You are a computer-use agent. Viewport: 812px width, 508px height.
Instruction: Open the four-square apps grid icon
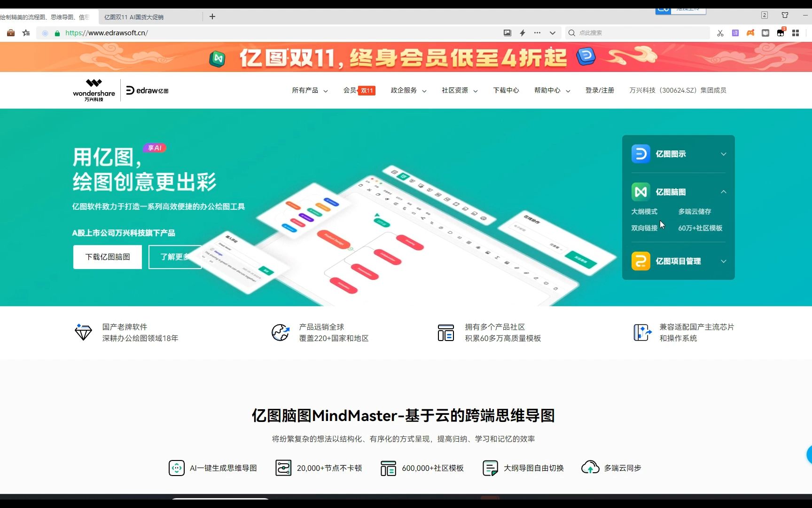tap(796, 33)
